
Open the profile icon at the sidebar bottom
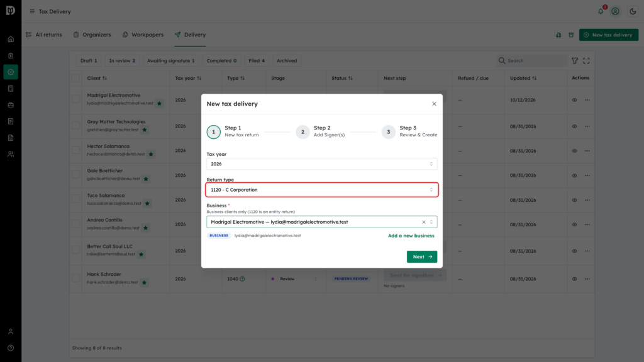(x=11, y=332)
